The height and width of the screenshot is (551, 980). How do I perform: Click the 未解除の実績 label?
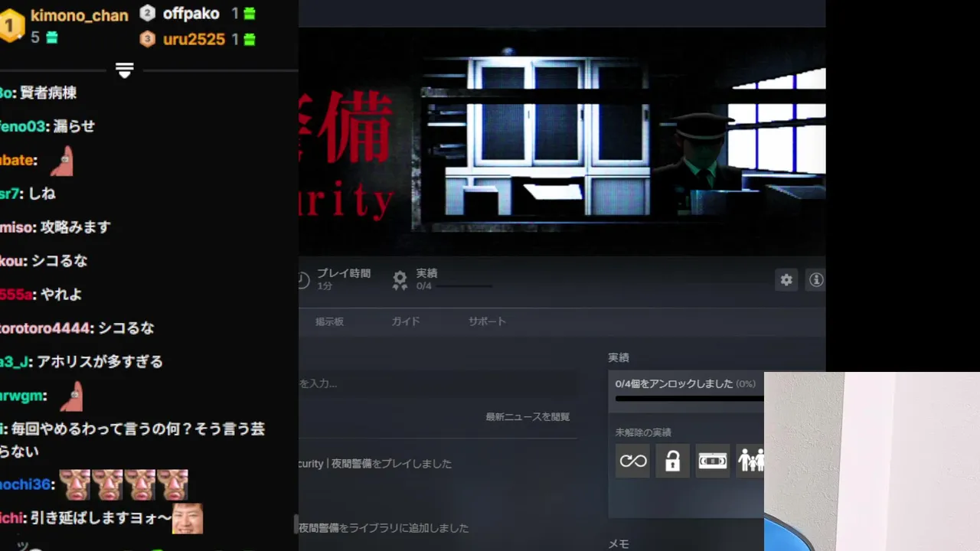pyautogui.click(x=643, y=432)
